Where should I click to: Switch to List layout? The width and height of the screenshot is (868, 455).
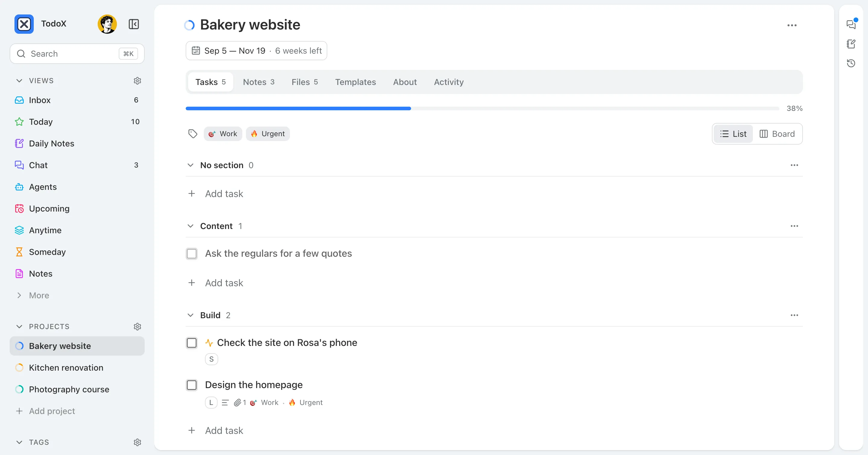click(x=733, y=134)
